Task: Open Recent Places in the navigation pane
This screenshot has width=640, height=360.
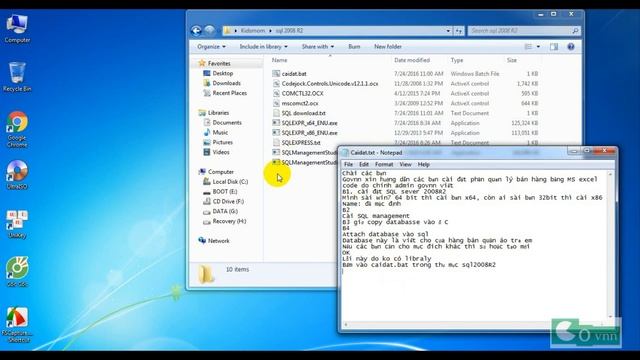Action: (229, 93)
